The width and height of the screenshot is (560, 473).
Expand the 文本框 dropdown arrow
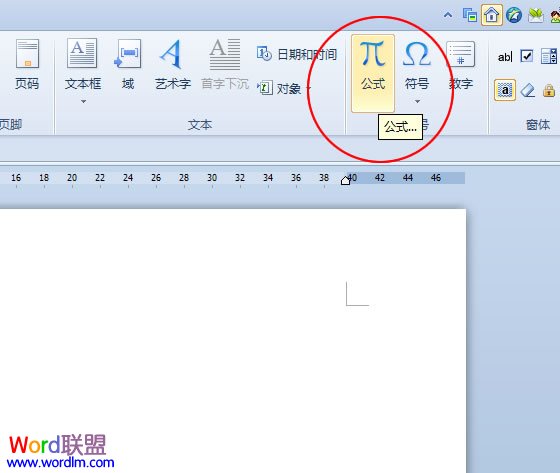tap(83, 102)
